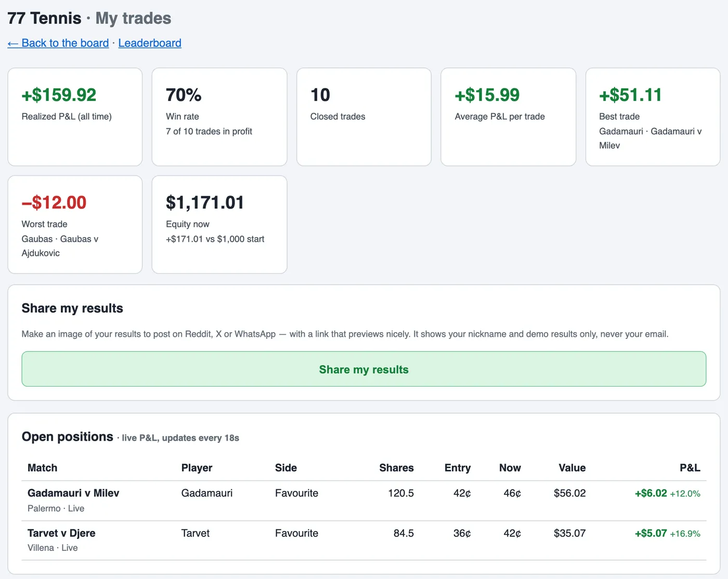Click the 'Tarvet' player cell
Viewport: 728px width, 579px height.
click(x=196, y=533)
